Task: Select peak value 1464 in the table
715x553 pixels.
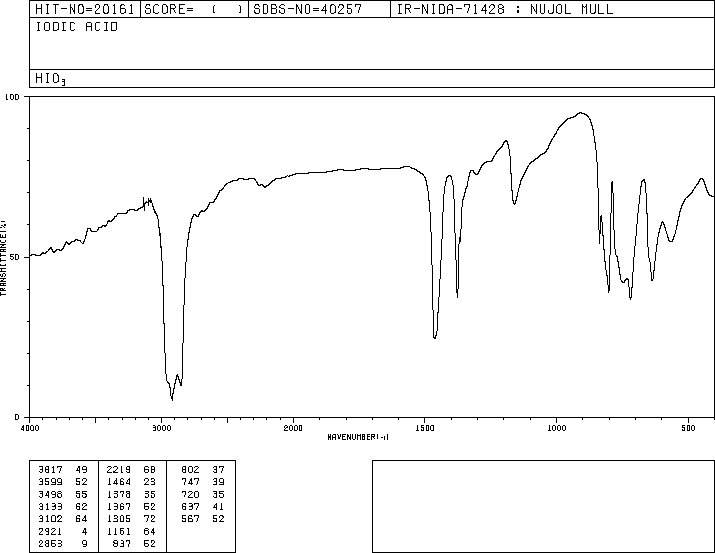Action: [x=119, y=482]
